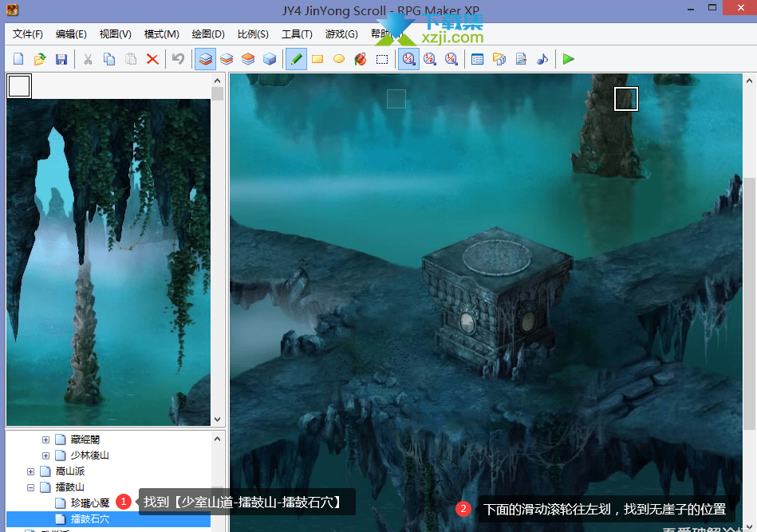
Task: Select the 擂鼓山 map in the tree
Action: (70, 487)
